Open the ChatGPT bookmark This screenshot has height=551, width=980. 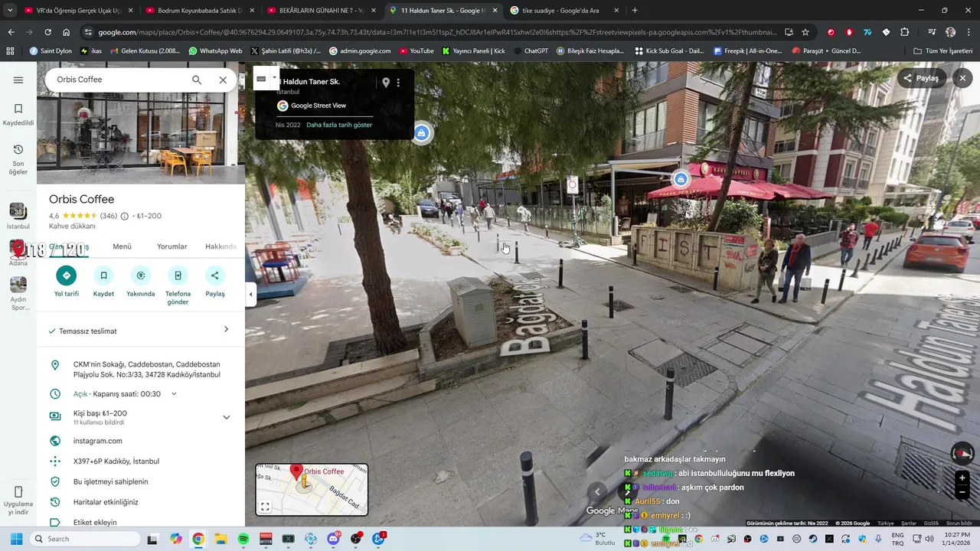coord(531,51)
